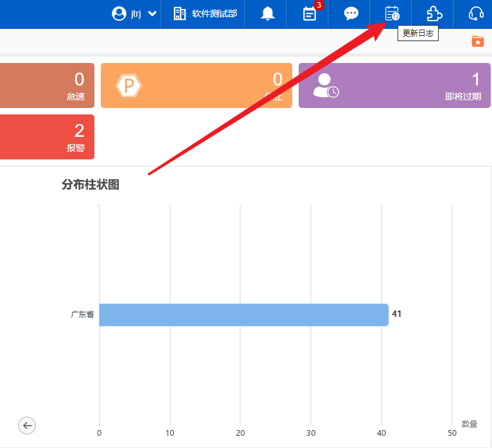Click the user avatar icon beside jtrj
492x448 pixels.
tap(119, 13)
